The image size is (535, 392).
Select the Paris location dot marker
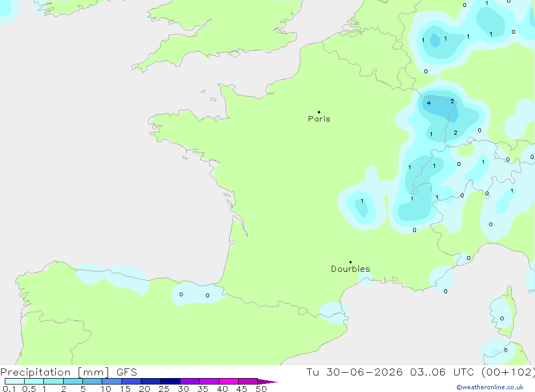319,112
